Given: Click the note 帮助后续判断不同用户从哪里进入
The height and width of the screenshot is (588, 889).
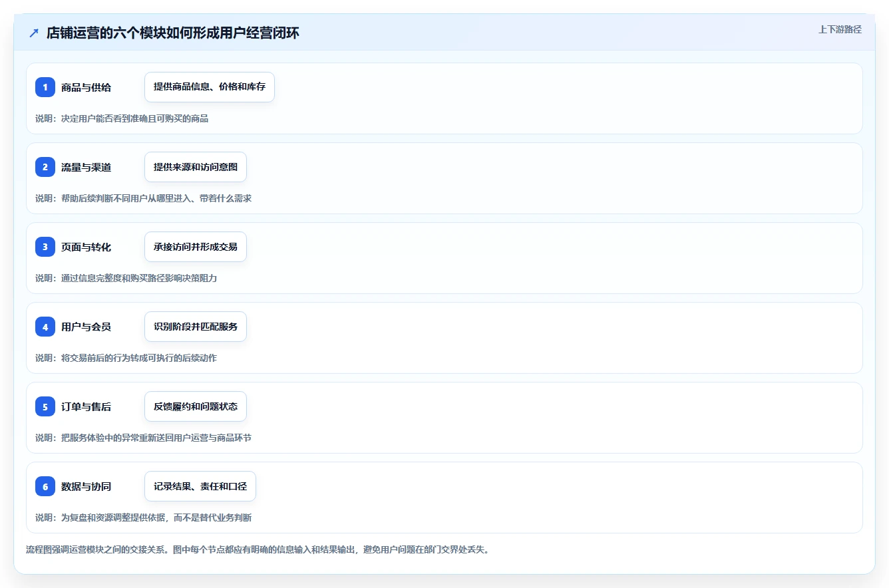Looking at the screenshot, I should pyautogui.click(x=143, y=198).
